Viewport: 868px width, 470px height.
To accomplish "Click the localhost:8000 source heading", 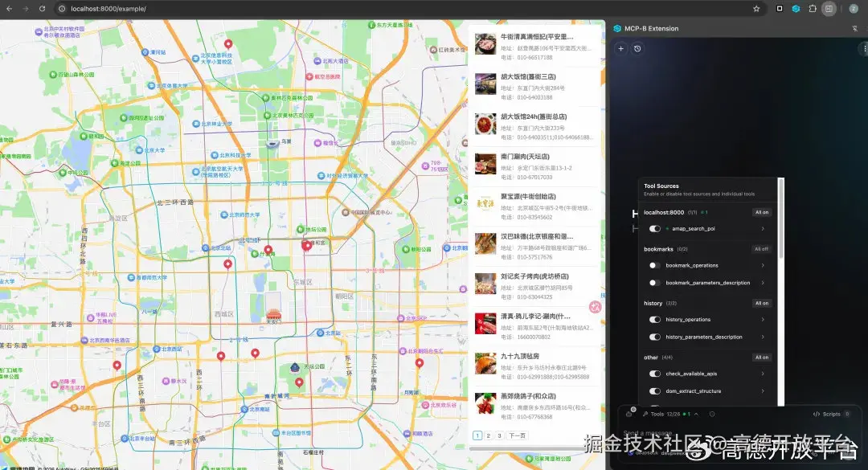I will point(664,213).
